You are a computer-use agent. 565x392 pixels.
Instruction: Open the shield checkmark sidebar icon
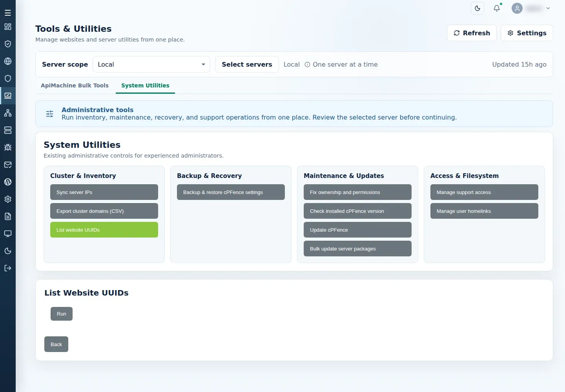tap(8, 44)
